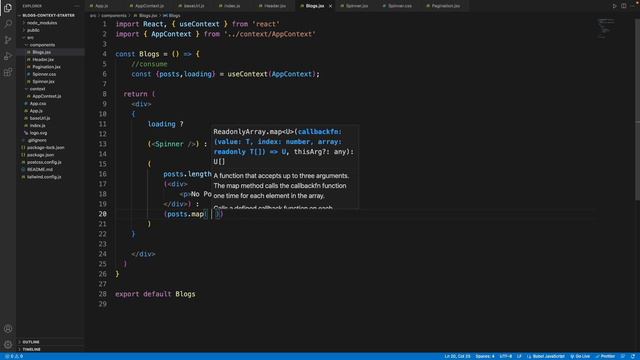Click UTF-8 encoding in status bar
This screenshot has height=360, width=640.
pyautogui.click(x=506, y=356)
